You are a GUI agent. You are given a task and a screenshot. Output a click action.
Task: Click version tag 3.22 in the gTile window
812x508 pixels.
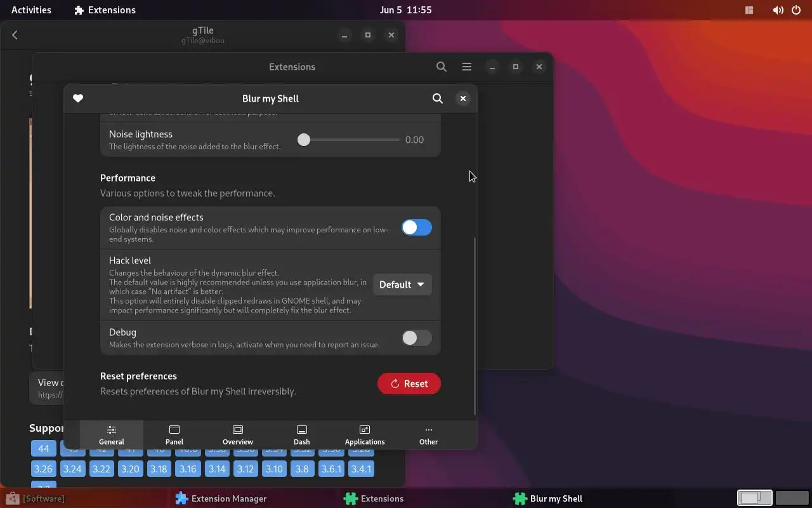click(x=101, y=469)
